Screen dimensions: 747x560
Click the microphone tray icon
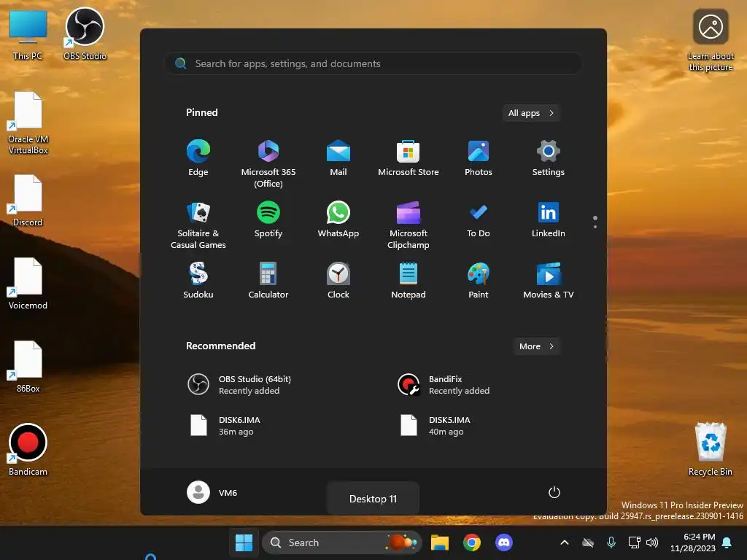pyautogui.click(x=611, y=542)
